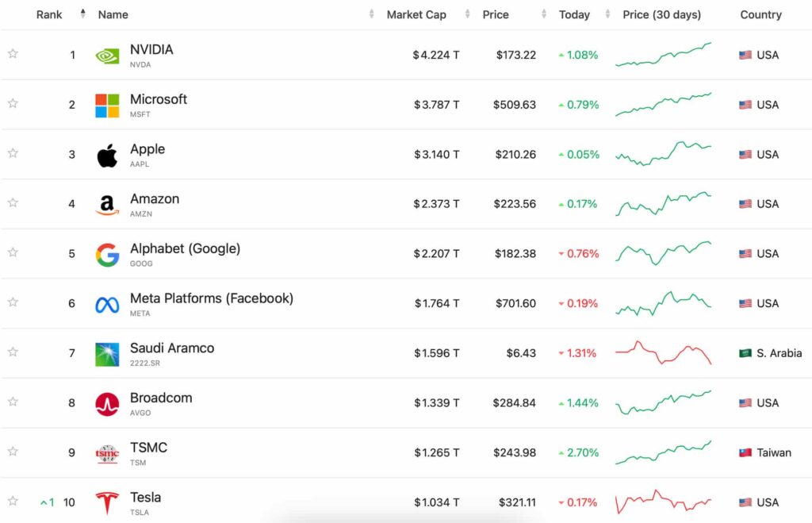Sort the list by Name column
Screen dimensions: 812x523
pos(113,14)
